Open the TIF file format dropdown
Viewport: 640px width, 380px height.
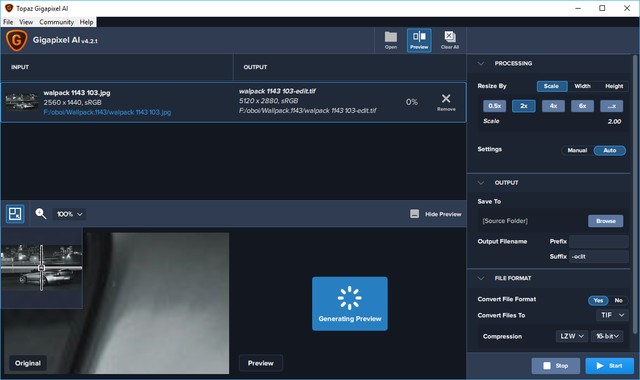click(x=612, y=315)
